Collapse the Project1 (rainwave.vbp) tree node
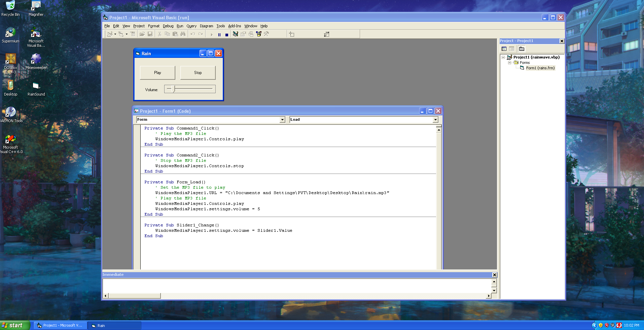The image size is (644, 330). pyautogui.click(x=503, y=58)
